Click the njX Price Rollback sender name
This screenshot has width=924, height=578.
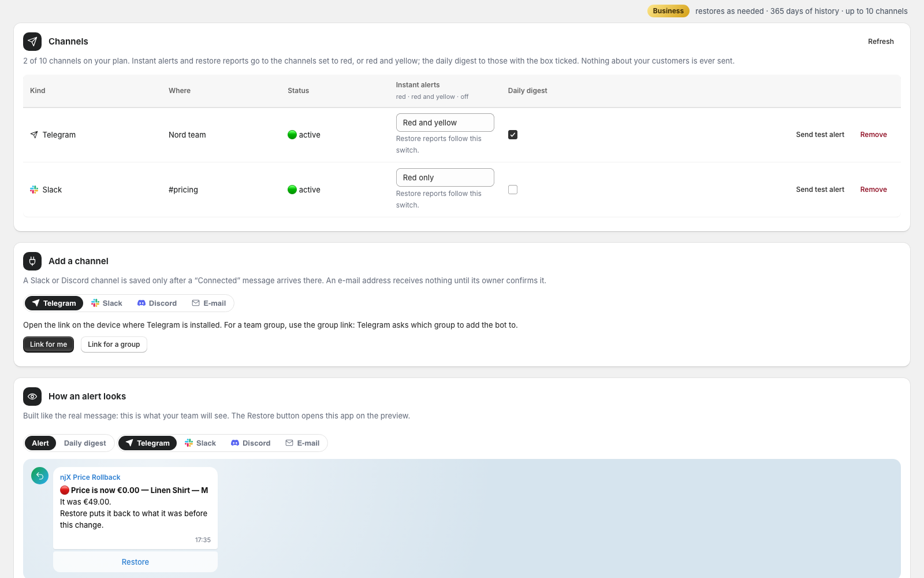point(90,477)
